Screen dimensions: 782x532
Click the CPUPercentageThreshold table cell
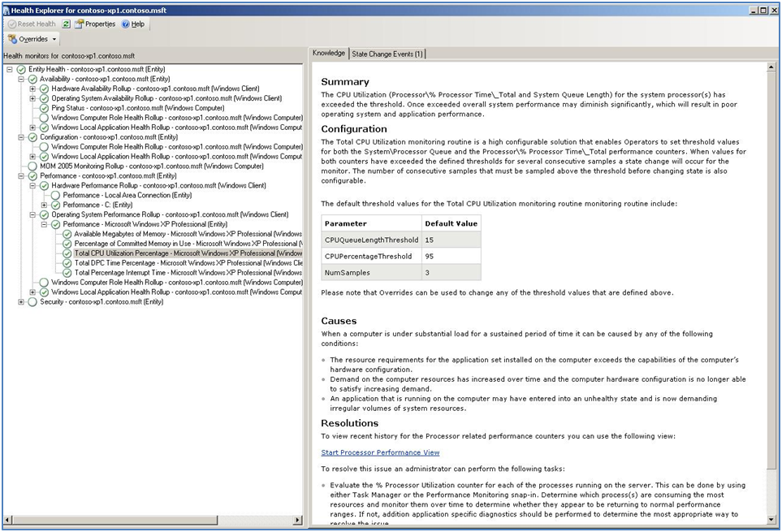tap(372, 257)
